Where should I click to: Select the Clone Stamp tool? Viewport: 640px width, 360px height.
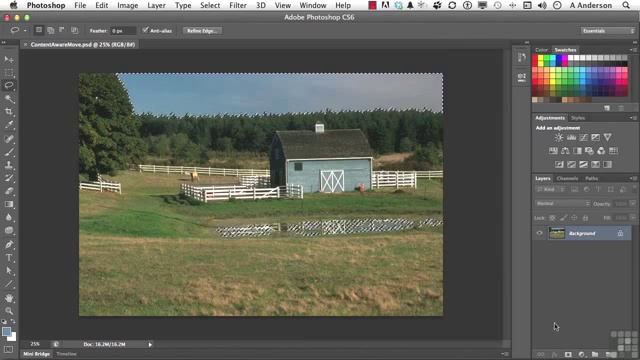tap(9, 165)
